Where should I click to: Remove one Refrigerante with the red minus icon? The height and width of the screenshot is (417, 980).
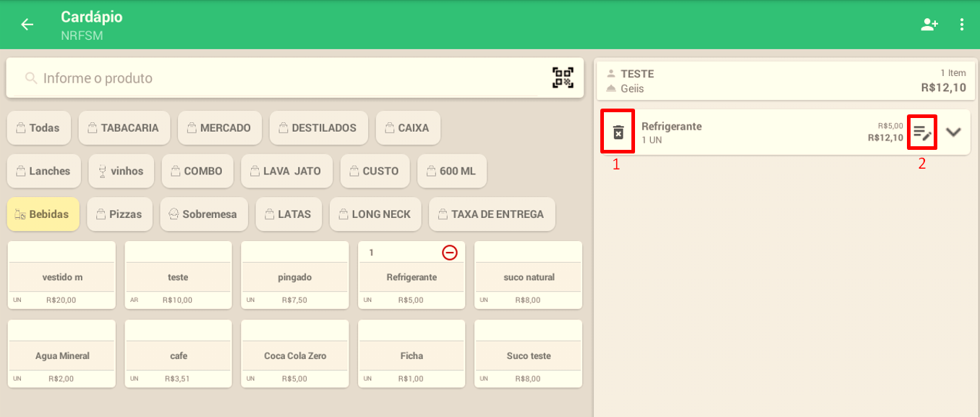pyautogui.click(x=450, y=253)
